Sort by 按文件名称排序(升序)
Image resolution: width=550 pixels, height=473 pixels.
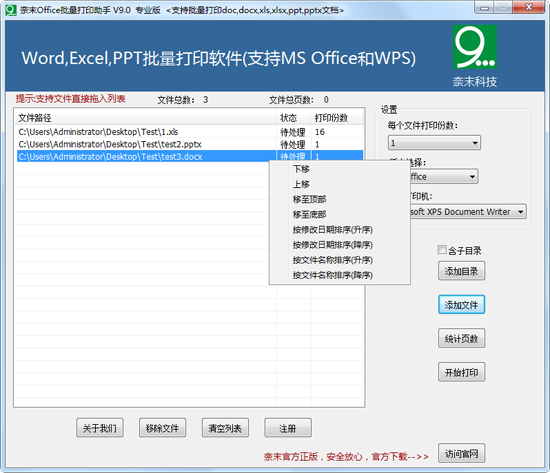(333, 260)
